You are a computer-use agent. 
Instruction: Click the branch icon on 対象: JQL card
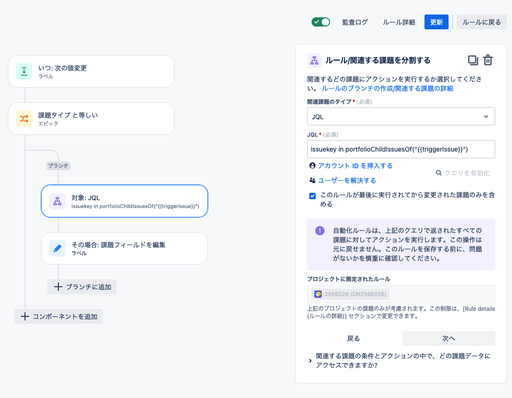click(x=57, y=201)
